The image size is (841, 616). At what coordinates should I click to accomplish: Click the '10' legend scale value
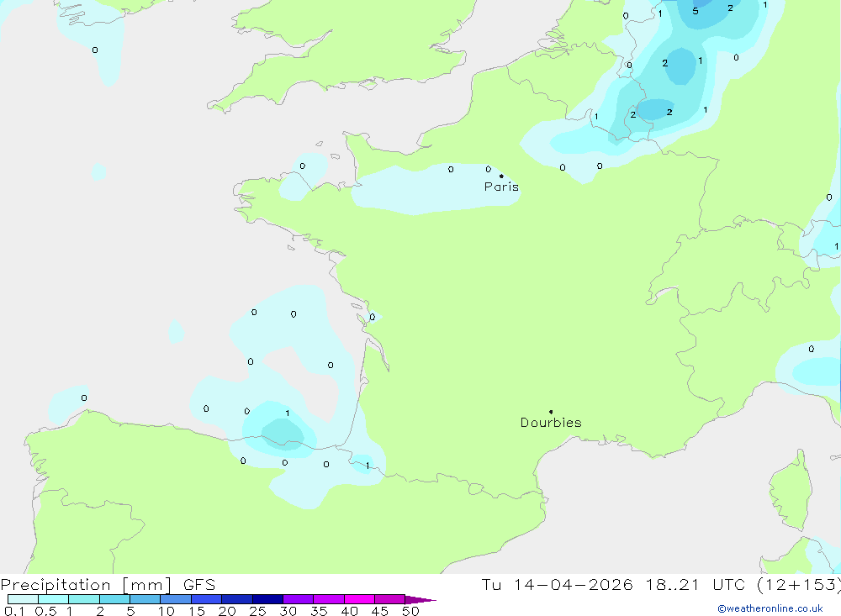pos(167,611)
